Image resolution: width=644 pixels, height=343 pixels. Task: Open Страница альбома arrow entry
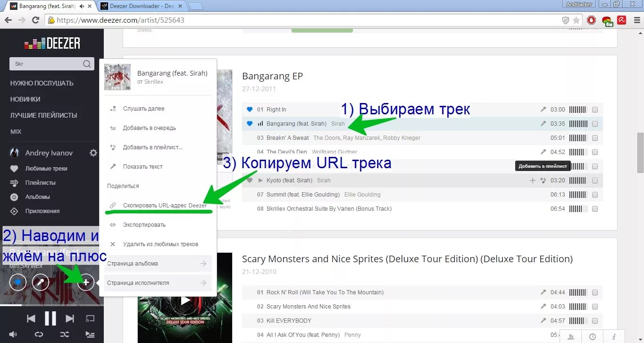158,264
